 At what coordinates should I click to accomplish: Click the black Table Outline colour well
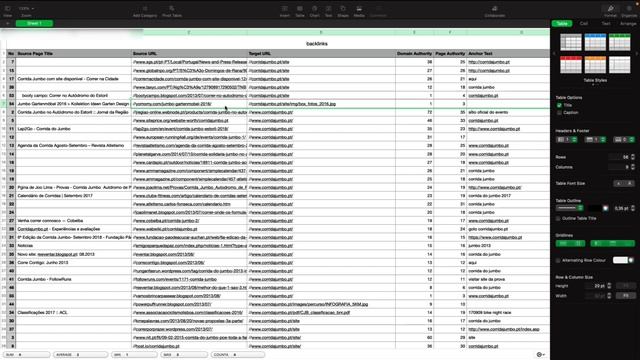pos(595,208)
